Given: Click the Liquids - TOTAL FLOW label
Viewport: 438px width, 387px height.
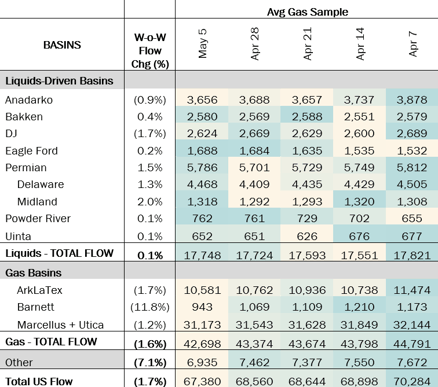Looking at the screenshot, I should pos(59,253).
